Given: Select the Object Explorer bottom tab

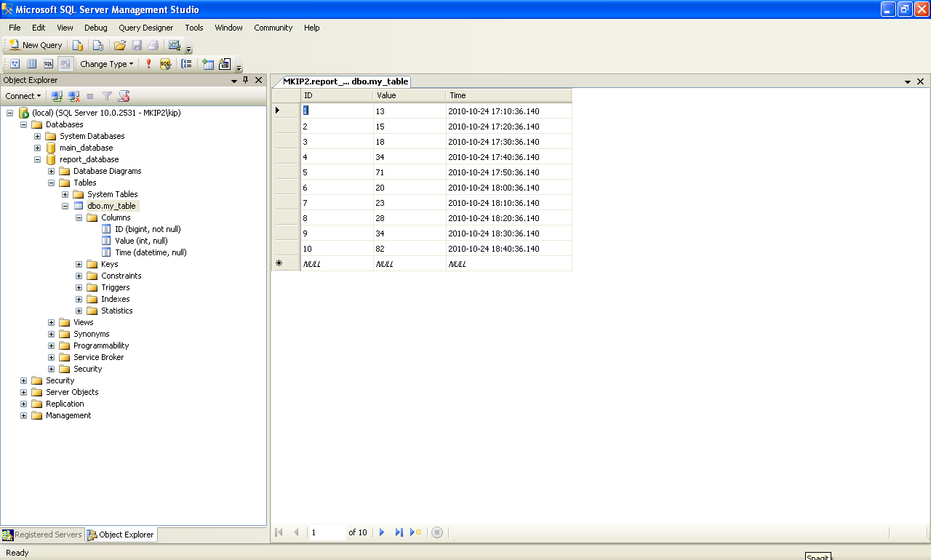Looking at the screenshot, I should point(121,535).
